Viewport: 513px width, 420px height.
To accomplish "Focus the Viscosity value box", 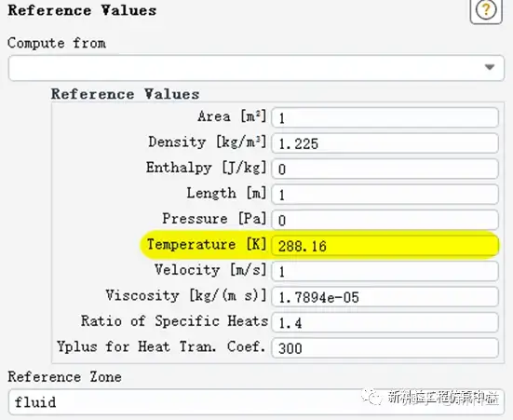I will [385, 296].
